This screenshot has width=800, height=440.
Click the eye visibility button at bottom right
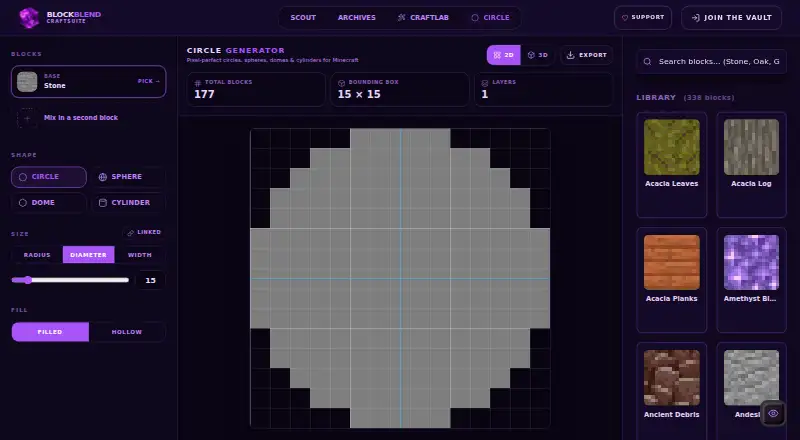click(773, 413)
